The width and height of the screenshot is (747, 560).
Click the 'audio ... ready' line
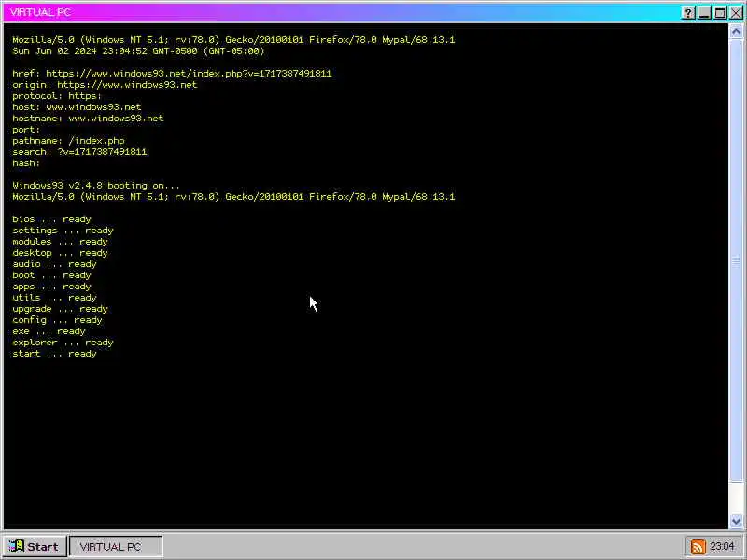54,264
